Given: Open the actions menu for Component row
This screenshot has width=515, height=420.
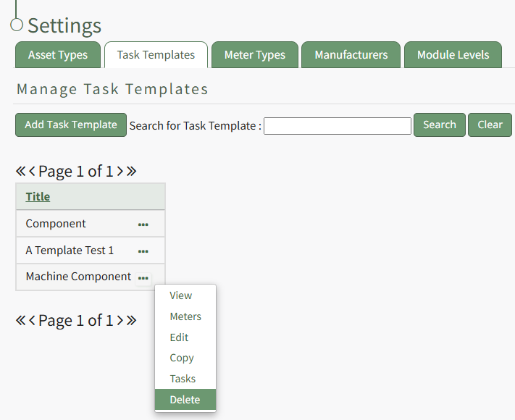Looking at the screenshot, I should pos(143,224).
